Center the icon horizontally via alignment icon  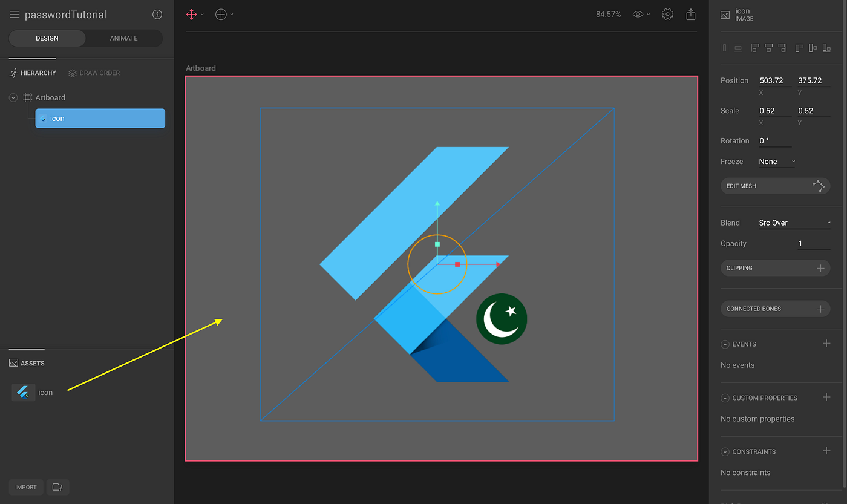[x=768, y=47]
